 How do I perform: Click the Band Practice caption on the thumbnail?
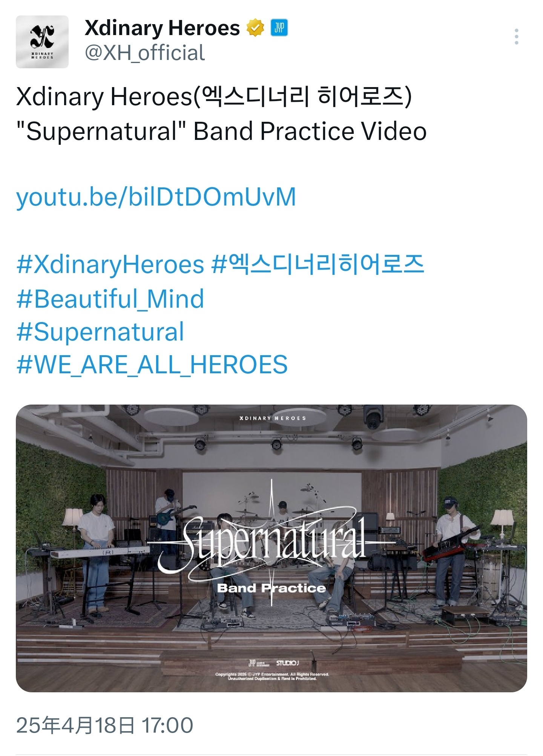coord(271,588)
